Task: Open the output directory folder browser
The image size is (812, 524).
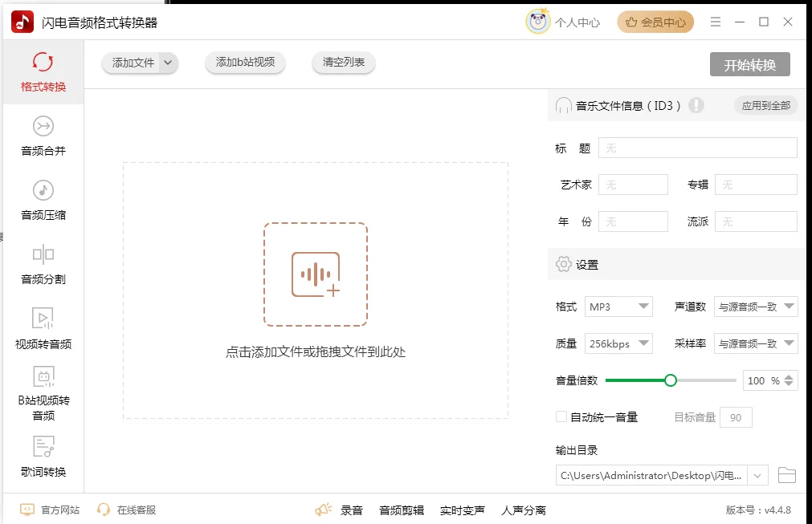Action: (786, 474)
